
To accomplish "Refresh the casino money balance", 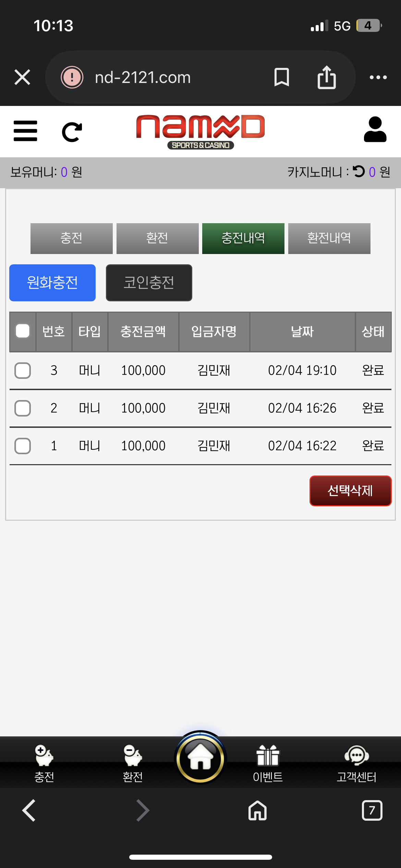I will [359, 171].
